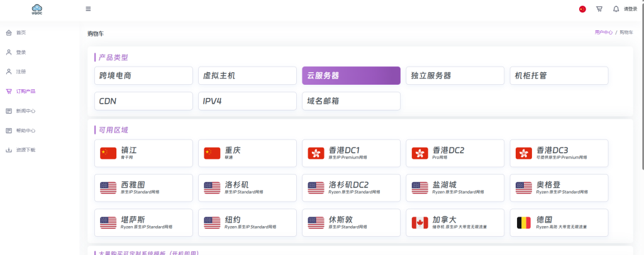Select the 云服务器 product type

351,75
